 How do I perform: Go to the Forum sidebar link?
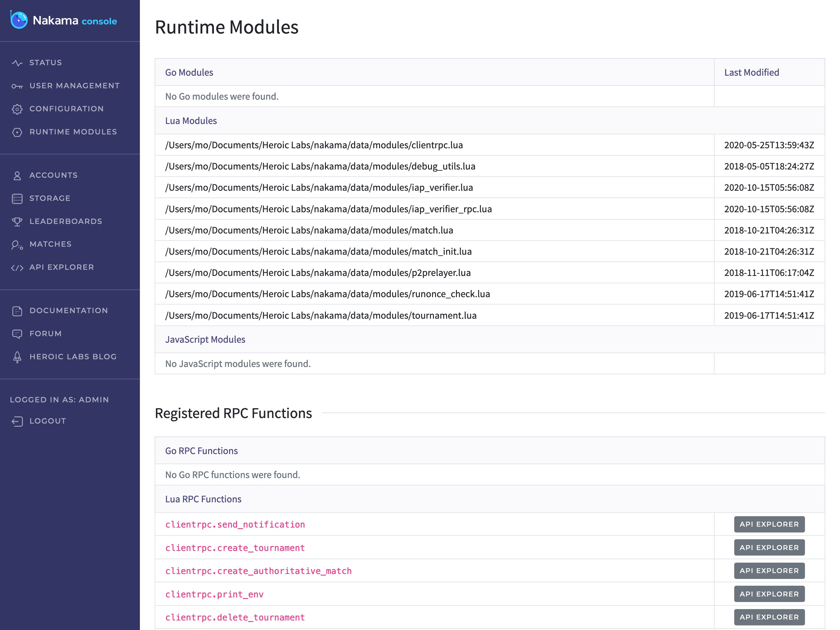coord(46,334)
